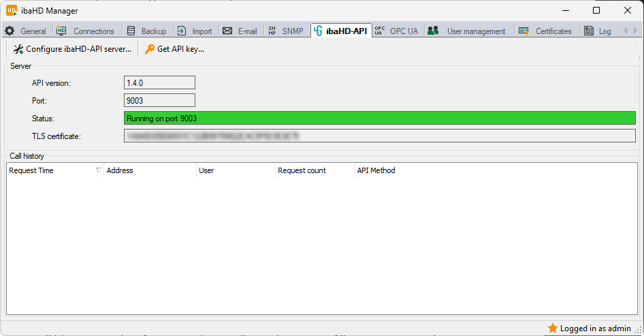Screen dimensions: 644x336
Task: Click the document icon of Log tab
Action: coord(589,31)
